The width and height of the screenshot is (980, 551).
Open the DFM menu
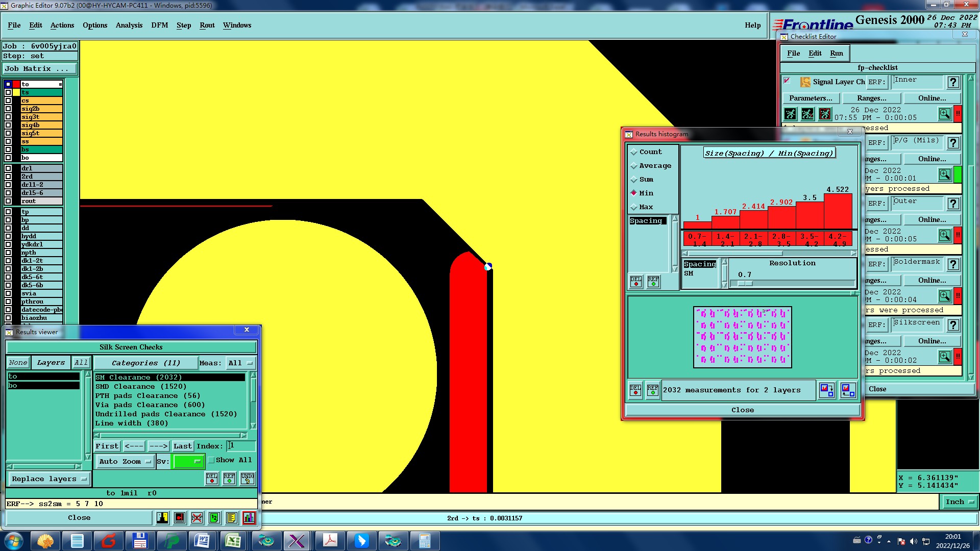(159, 25)
